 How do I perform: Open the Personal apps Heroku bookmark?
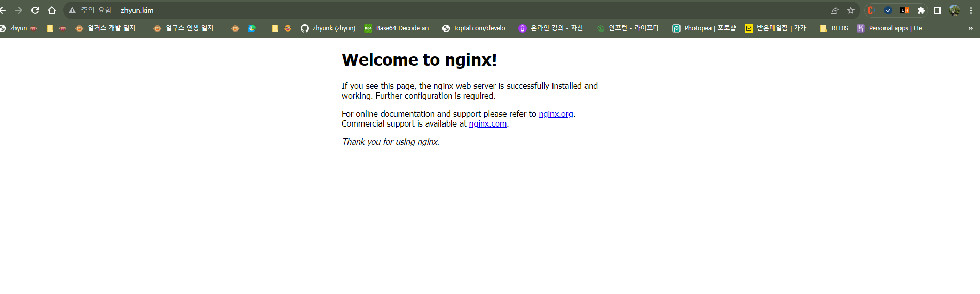tap(892, 28)
